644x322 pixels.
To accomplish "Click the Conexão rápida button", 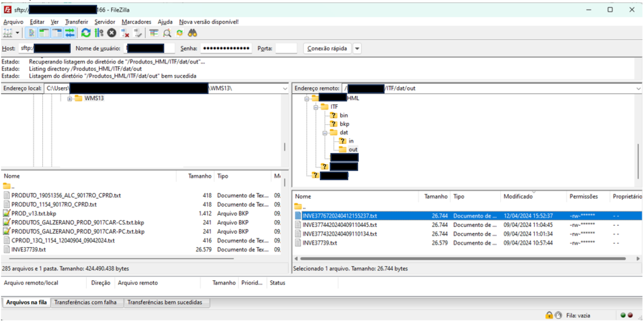I will click(x=327, y=48).
